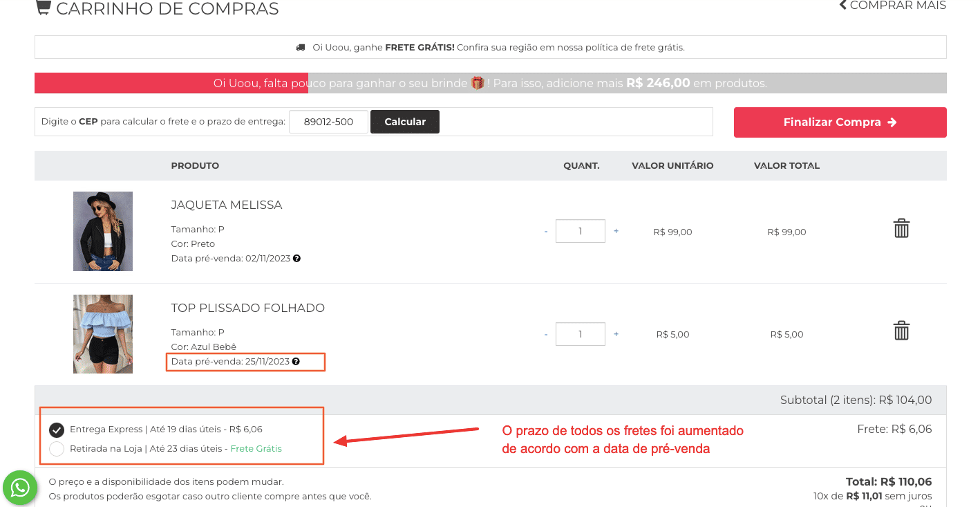Click the Jaqueta Melissa total R$ 99,00
Image resolution: width=980 pixels, height=507 pixels.
coord(786,232)
